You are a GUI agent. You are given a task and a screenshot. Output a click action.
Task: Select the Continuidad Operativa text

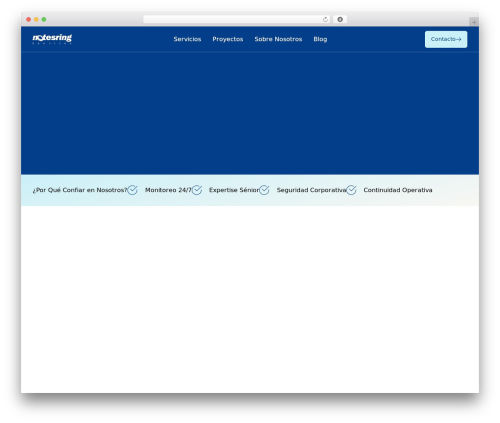click(x=398, y=190)
